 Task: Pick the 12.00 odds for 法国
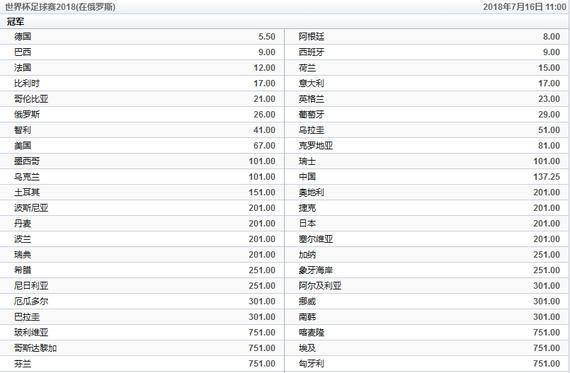click(x=264, y=68)
